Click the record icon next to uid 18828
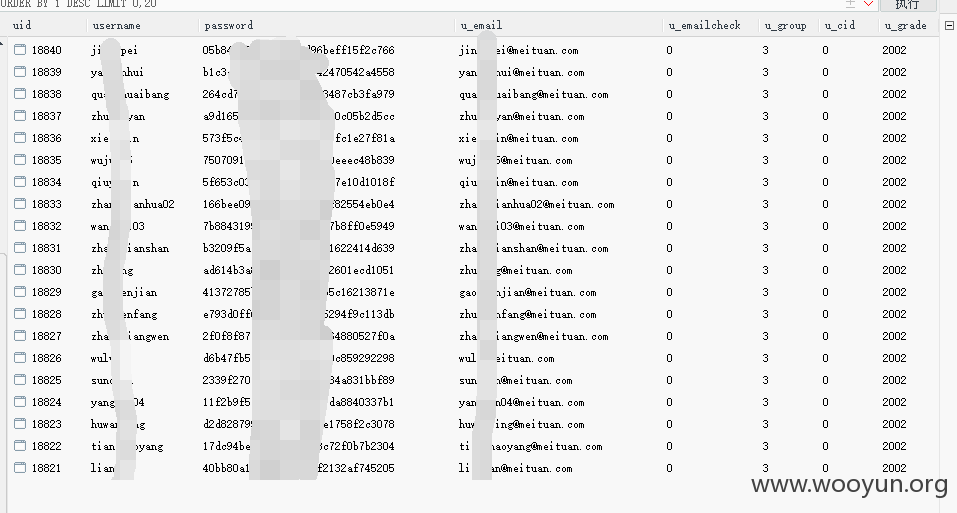Image resolution: width=957 pixels, height=513 pixels. click(20, 313)
